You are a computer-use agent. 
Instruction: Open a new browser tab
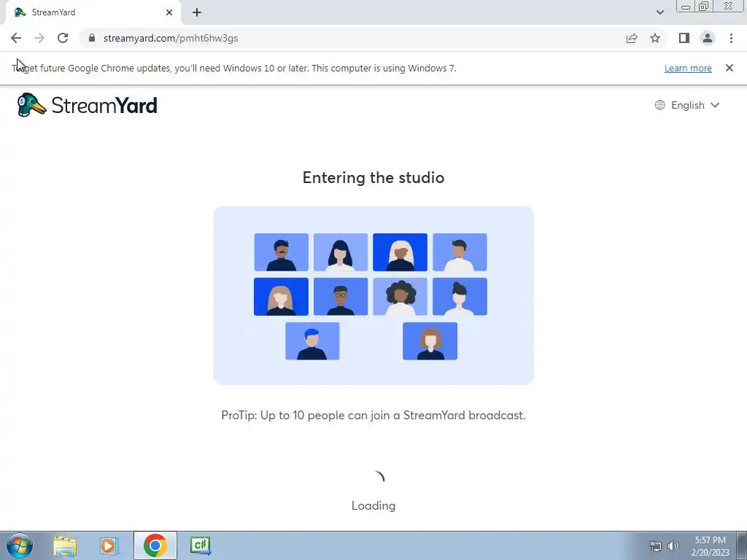pyautogui.click(x=197, y=12)
